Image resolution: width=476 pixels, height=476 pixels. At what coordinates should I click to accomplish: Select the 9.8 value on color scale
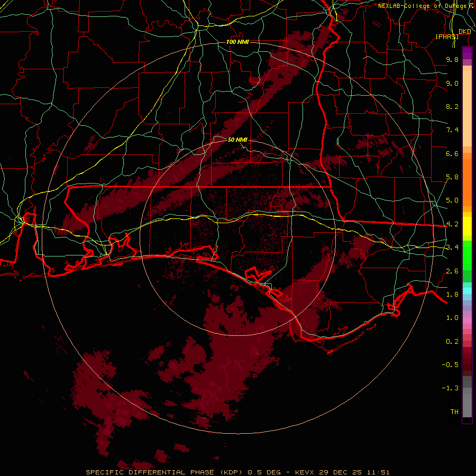[x=452, y=59]
